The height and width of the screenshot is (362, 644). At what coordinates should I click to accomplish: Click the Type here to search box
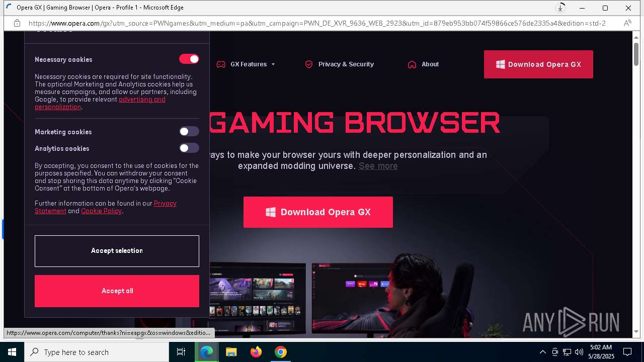pos(97,352)
